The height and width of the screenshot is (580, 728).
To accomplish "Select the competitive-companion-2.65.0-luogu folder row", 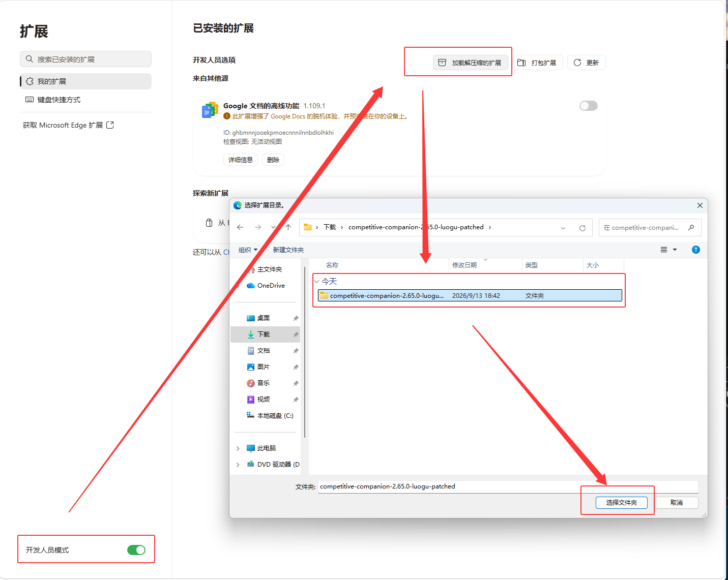I will pos(470,295).
